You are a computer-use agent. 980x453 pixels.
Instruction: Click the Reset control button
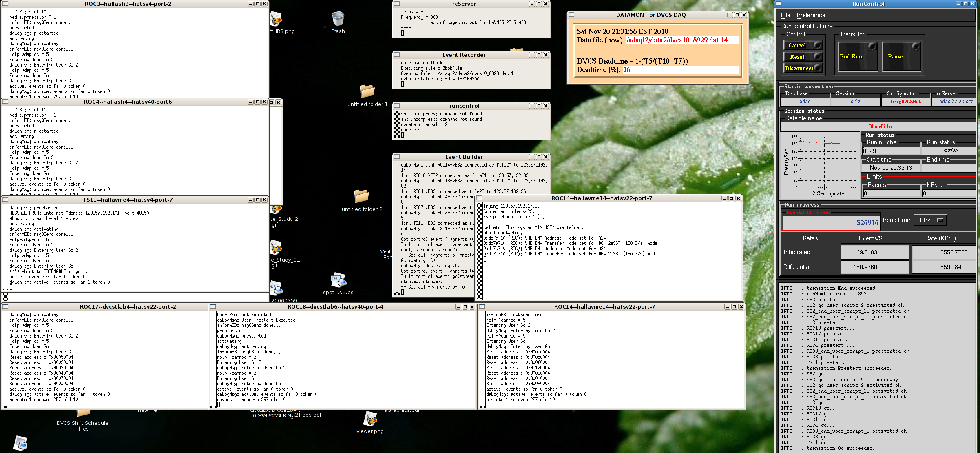click(x=803, y=57)
